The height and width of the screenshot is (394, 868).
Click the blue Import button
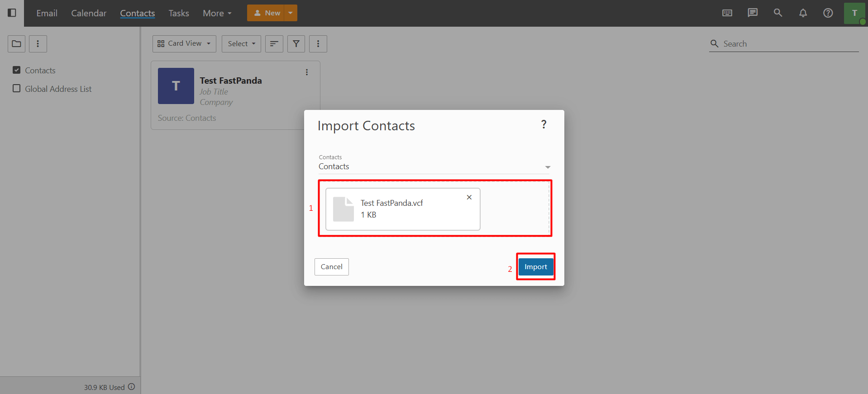click(536, 267)
